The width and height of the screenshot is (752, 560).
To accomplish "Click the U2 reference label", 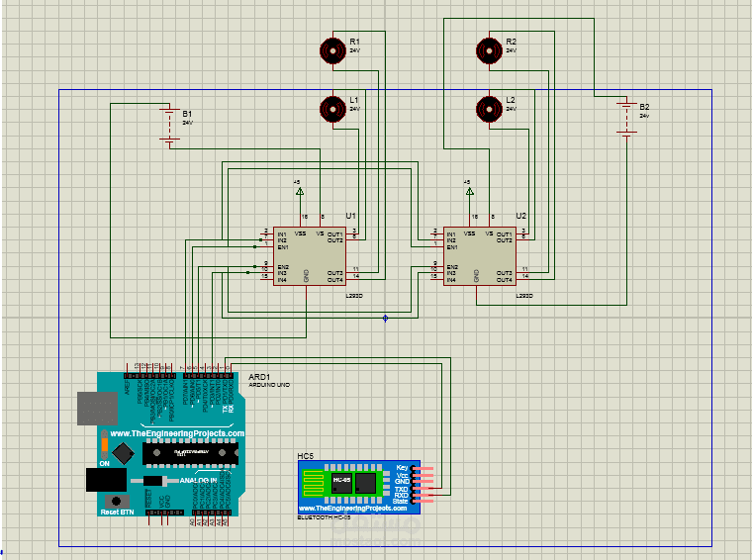I will click(x=520, y=217).
